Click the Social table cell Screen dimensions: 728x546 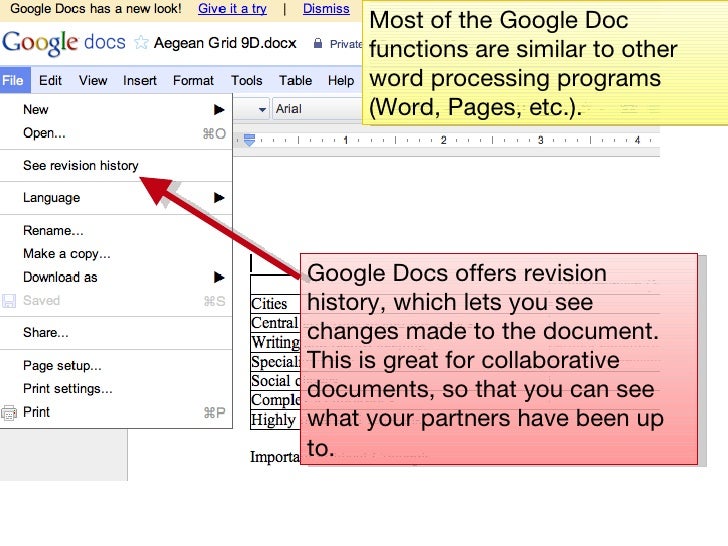(x=275, y=381)
